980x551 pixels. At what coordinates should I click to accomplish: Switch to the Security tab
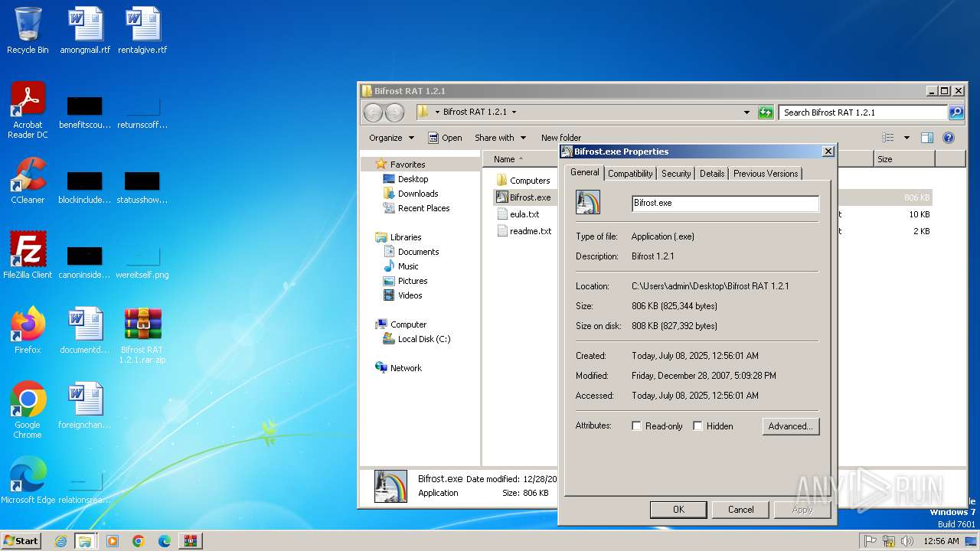(x=676, y=174)
